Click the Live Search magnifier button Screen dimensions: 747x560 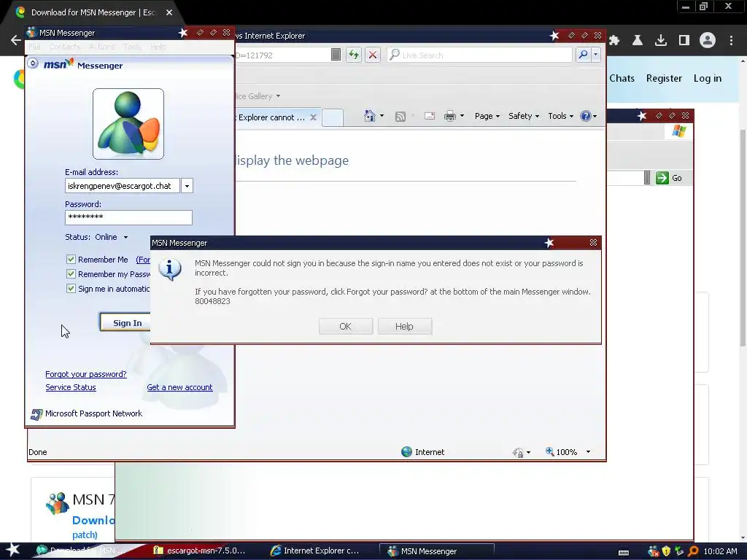pyautogui.click(x=583, y=55)
